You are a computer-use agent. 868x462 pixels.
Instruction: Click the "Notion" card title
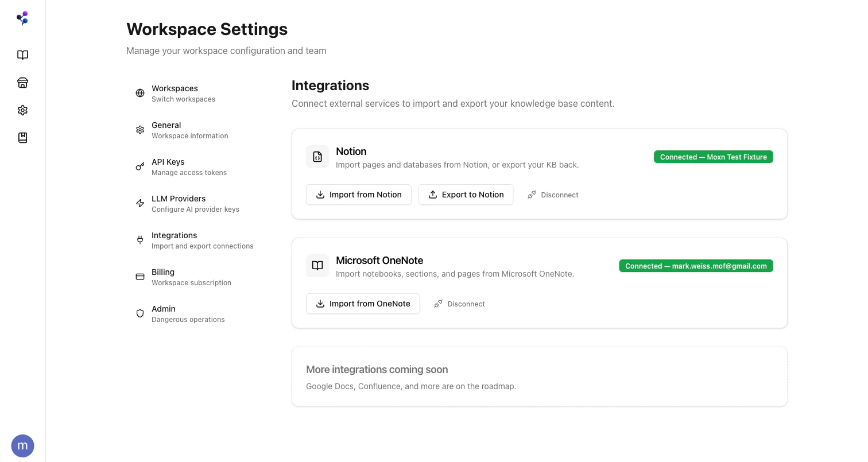(x=351, y=152)
